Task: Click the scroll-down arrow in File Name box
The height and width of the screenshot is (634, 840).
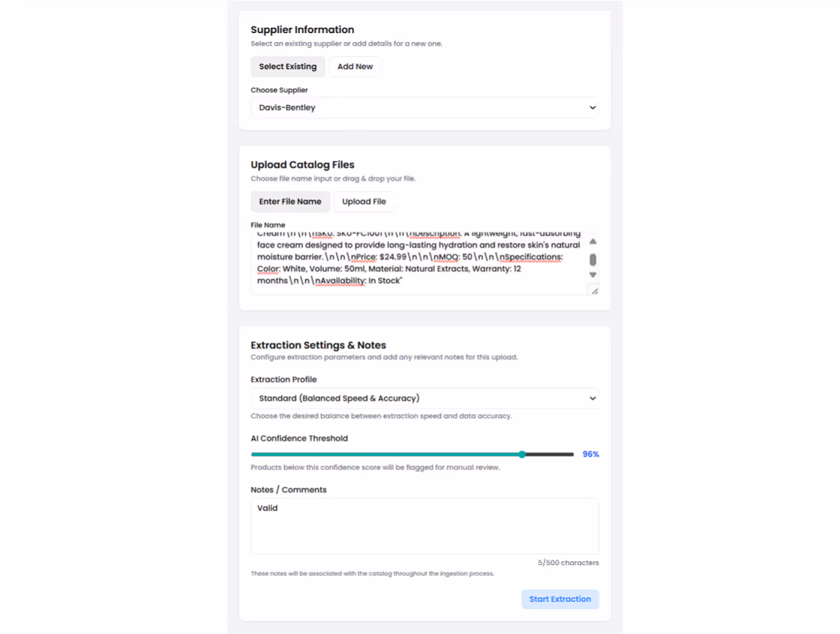Action: [x=592, y=275]
